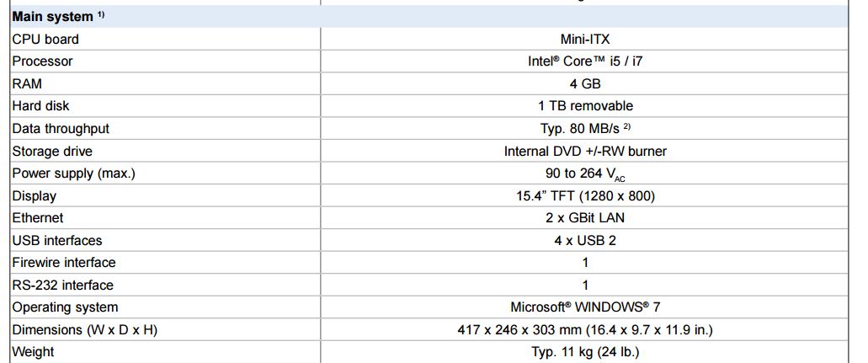The height and width of the screenshot is (363, 868).
Task: Select the Microsoft WINDOWS 7 value
Action: [585, 307]
